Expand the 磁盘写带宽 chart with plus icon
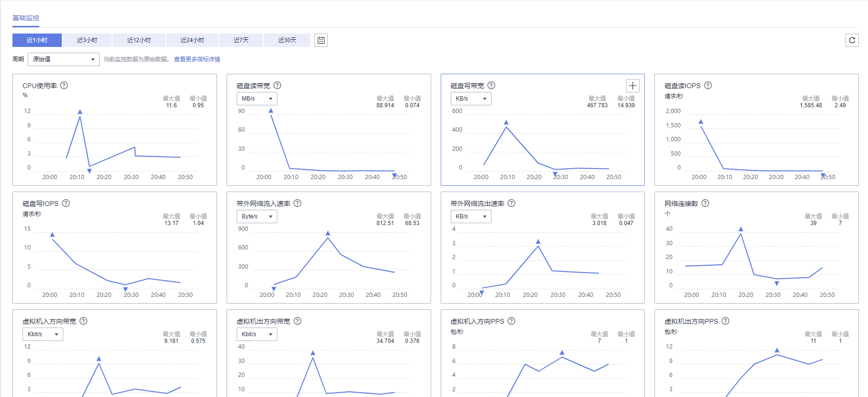 (x=633, y=86)
